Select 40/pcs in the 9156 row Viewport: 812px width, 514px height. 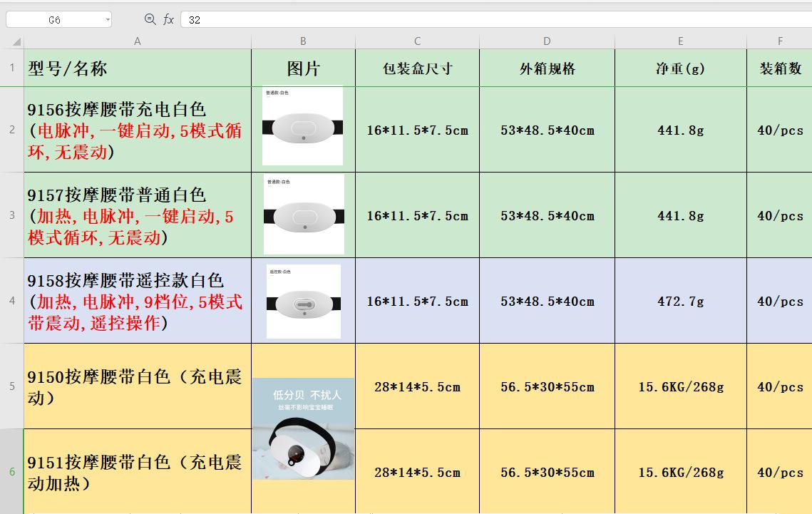(779, 130)
